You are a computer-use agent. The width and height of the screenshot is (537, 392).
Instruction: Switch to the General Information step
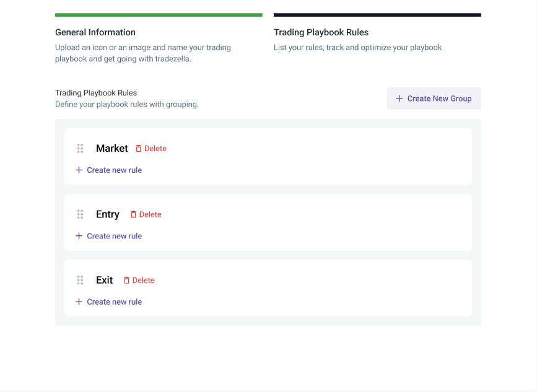(x=95, y=32)
